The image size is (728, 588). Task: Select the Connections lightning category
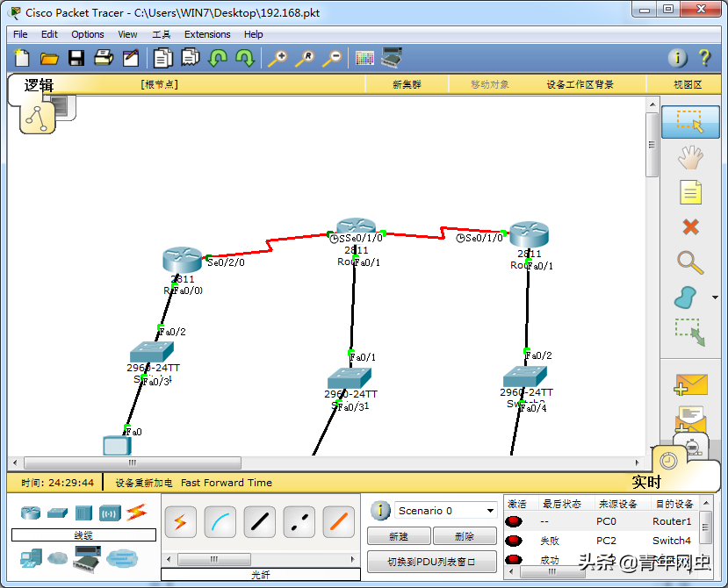(136, 512)
